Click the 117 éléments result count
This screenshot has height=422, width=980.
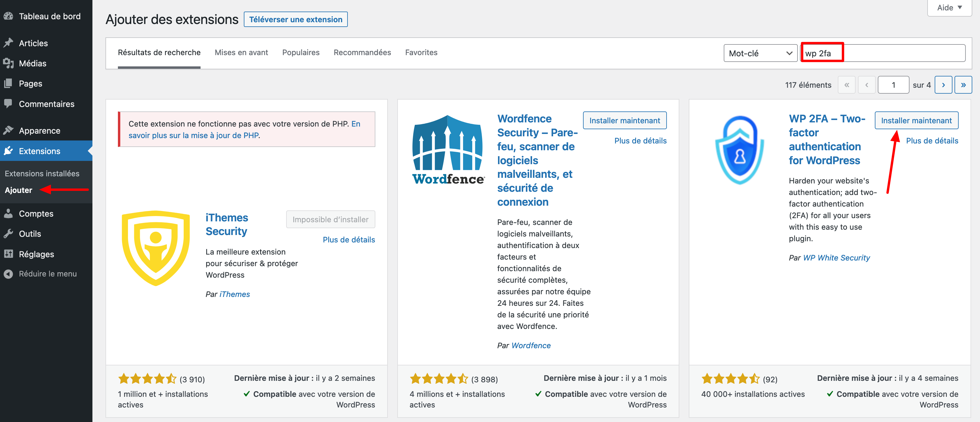pyautogui.click(x=808, y=85)
